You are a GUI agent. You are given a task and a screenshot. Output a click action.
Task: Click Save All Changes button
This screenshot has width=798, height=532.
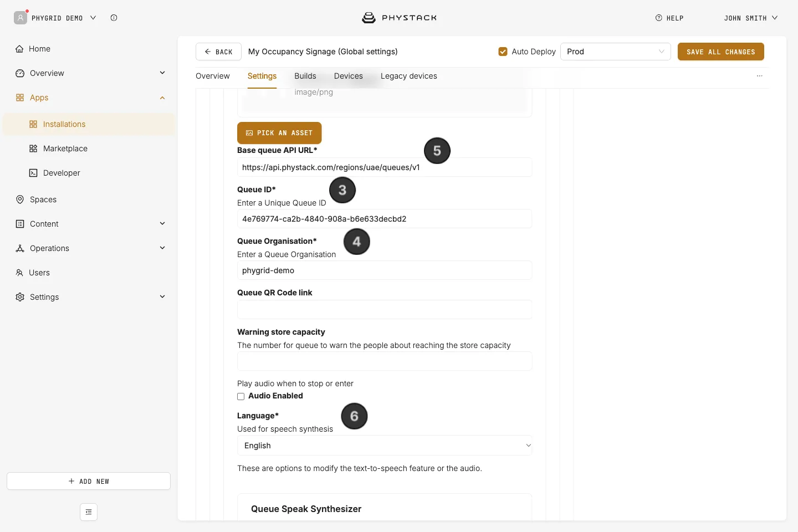click(x=721, y=52)
